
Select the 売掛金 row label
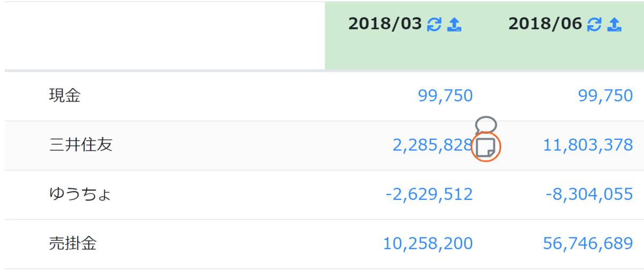click(72, 244)
